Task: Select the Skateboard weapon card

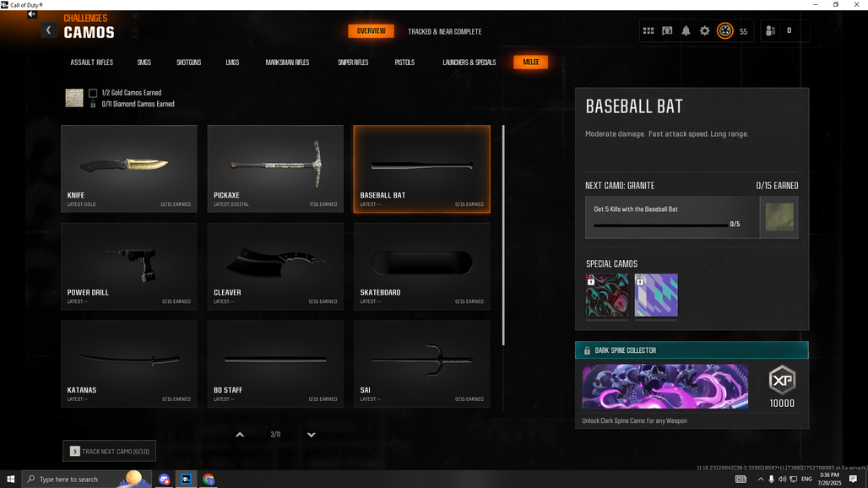Action: coord(422,266)
